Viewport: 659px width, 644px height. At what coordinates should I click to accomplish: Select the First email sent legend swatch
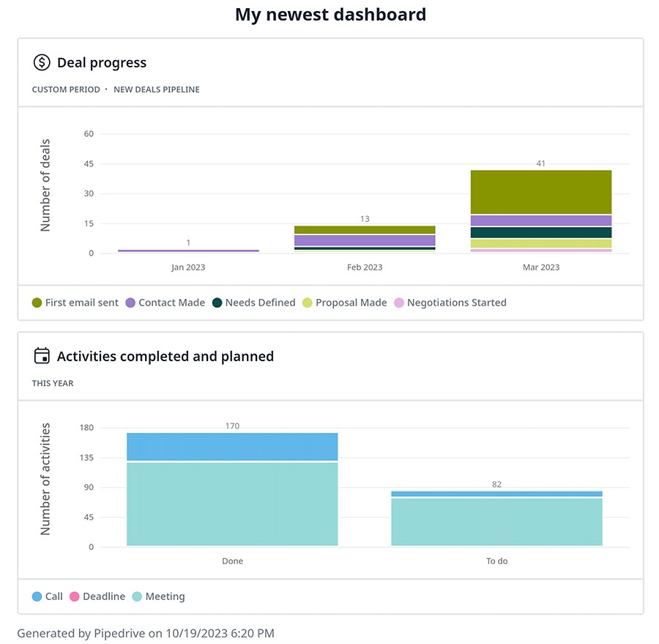pos(37,303)
